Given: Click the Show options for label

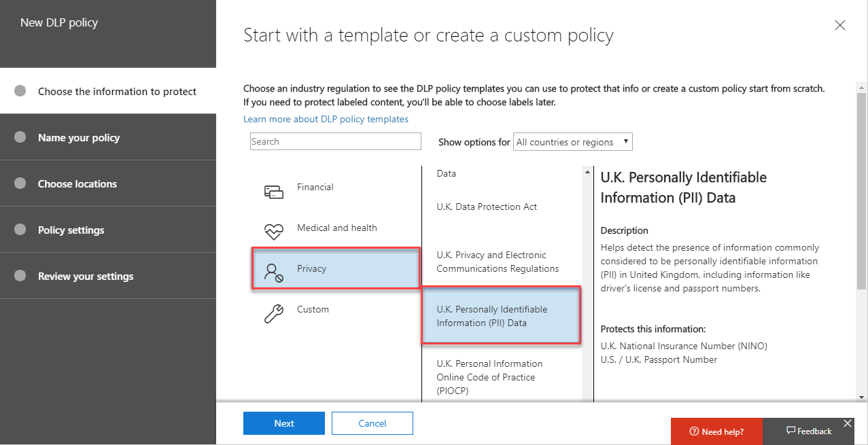Looking at the screenshot, I should tap(474, 142).
